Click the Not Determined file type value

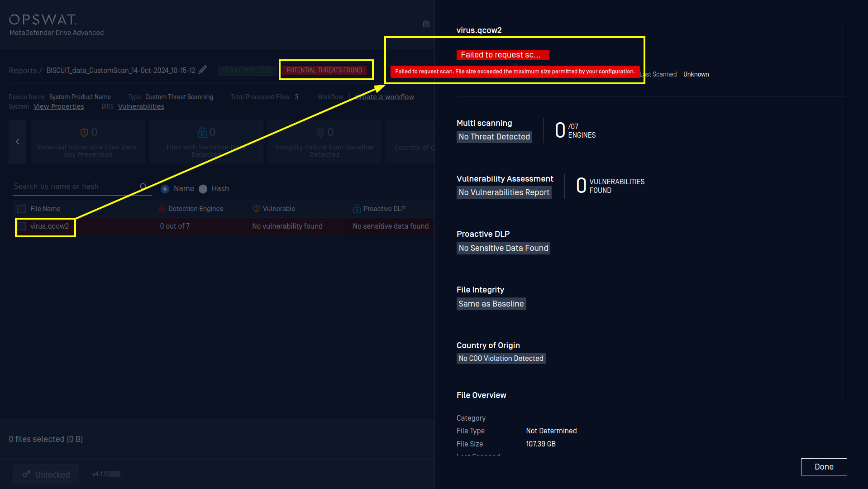tap(551, 431)
